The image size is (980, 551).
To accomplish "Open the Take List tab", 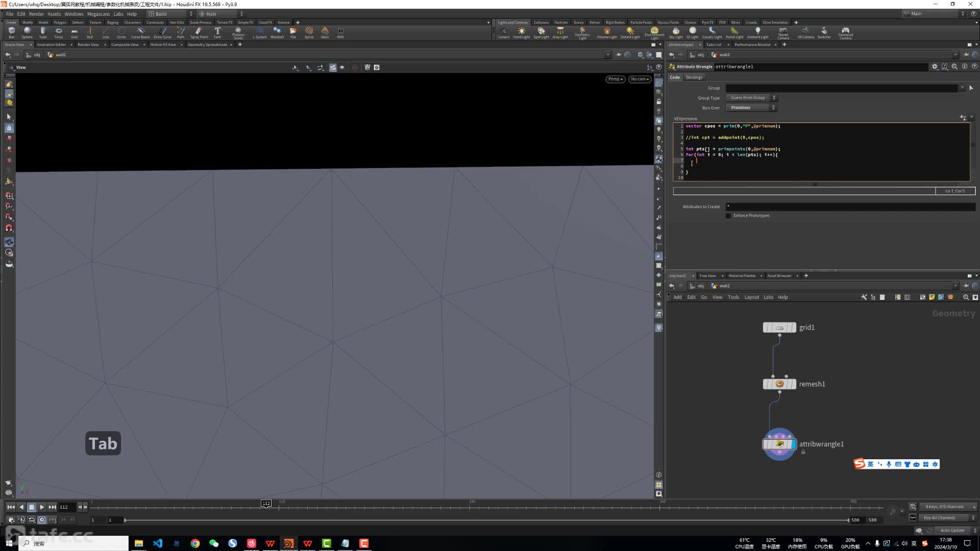I will pyautogui.click(x=714, y=45).
